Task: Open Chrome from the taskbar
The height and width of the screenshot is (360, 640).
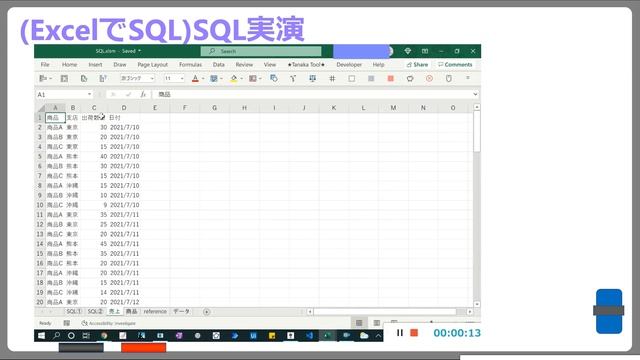Action: coord(104,336)
